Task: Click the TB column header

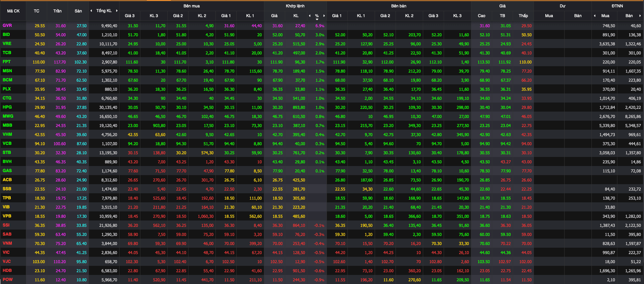Action: point(502,16)
